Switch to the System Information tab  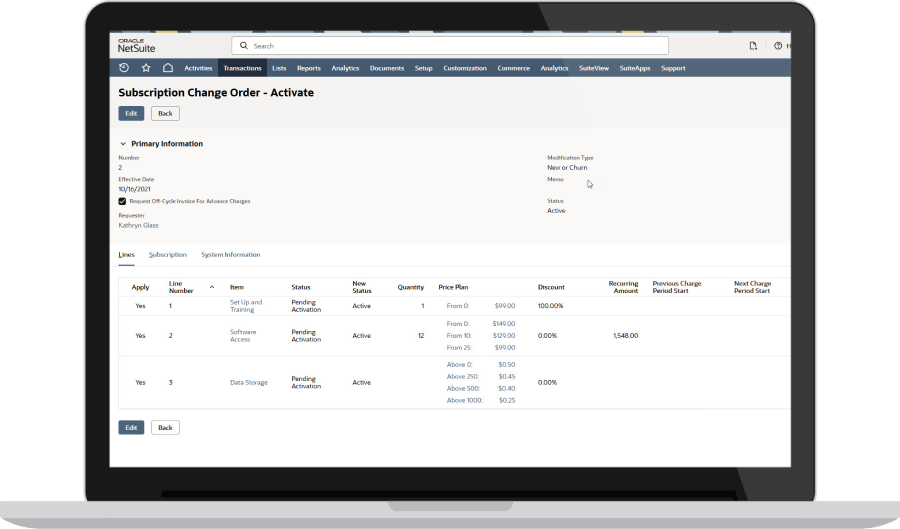click(x=230, y=255)
